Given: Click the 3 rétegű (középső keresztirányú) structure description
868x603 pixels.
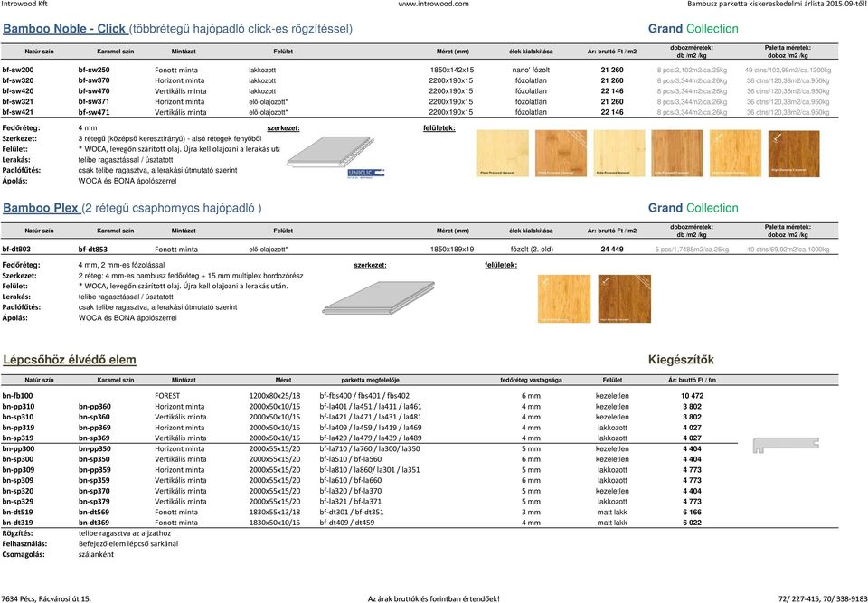Looking at the screenshot, I should tap(170, 139).
